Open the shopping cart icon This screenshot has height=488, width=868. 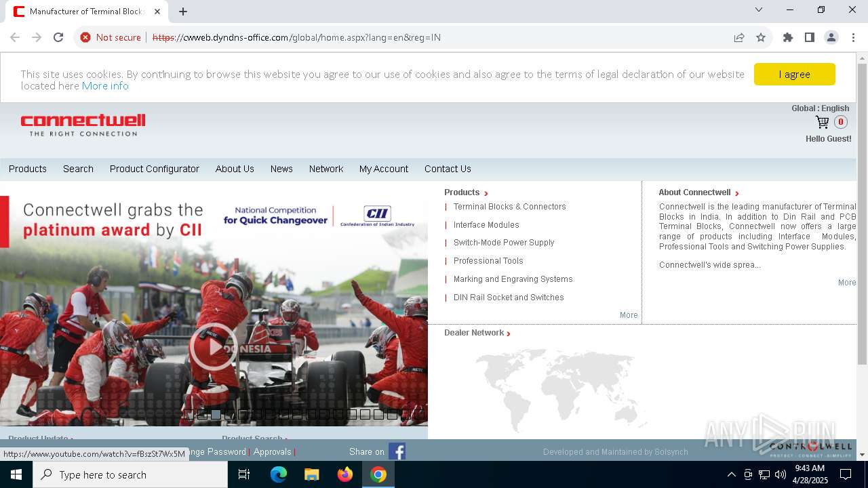(822, 122)
